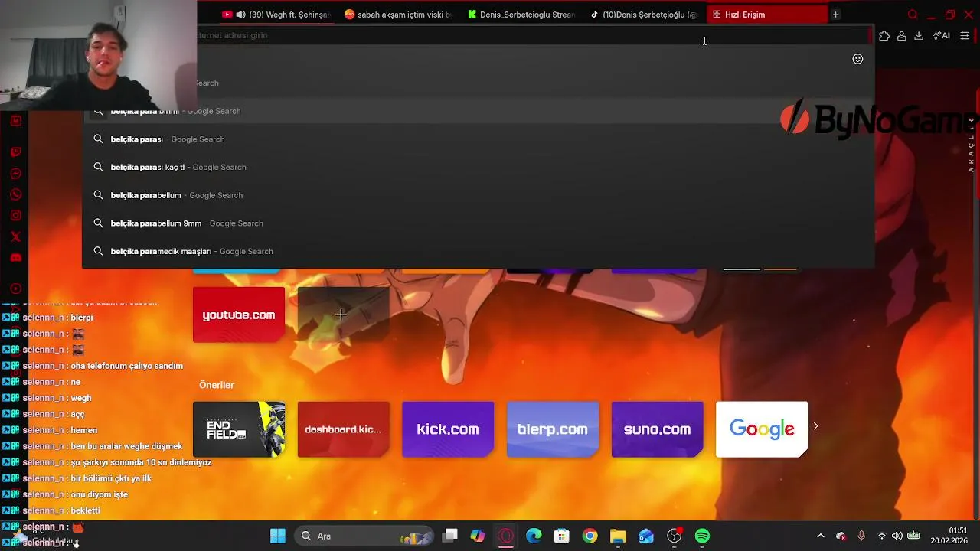Open the volume speaker tray icon

click(897, 536)
